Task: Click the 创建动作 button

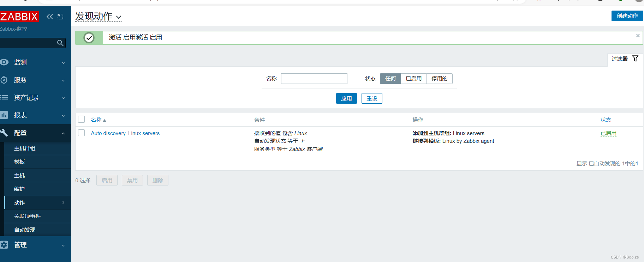Action: point(627,16)
